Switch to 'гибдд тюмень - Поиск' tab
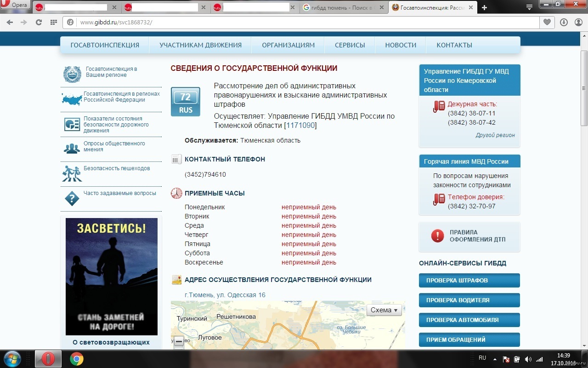The height and width of the screenshot is (368, 588). coord(345,7)
